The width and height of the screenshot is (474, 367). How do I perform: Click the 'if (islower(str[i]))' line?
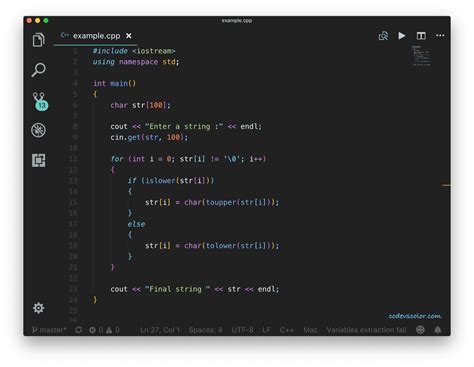(171, 181)
